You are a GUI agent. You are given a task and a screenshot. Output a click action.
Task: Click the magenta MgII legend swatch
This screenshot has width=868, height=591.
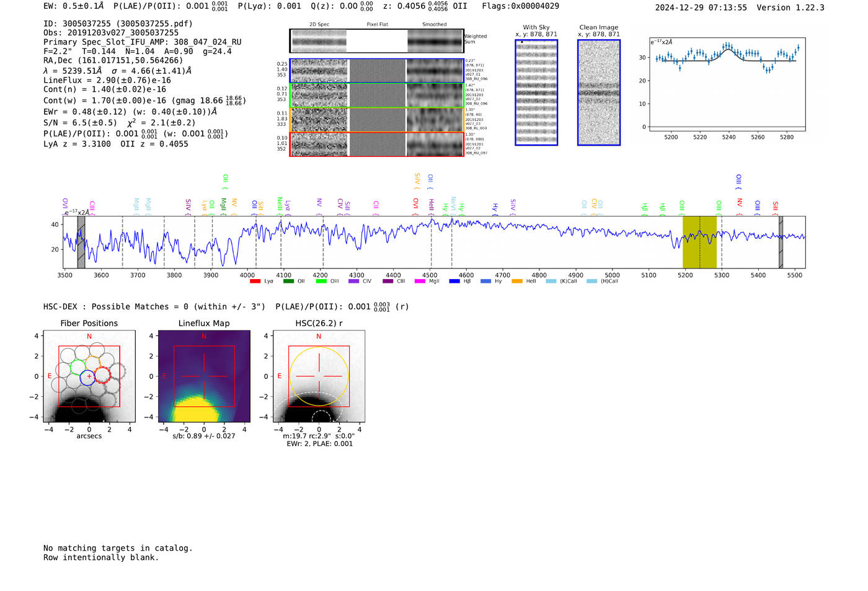tap(420, 282)
